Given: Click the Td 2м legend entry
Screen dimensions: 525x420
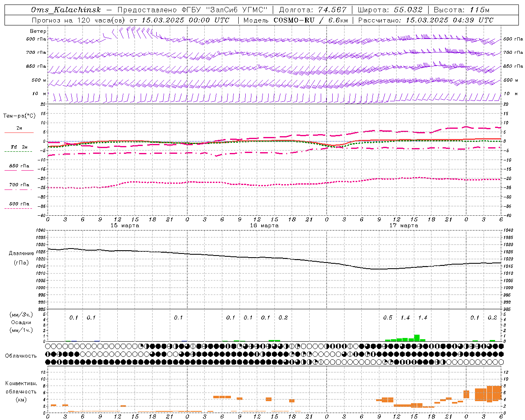Looking at the screenshot, I should 19,147.
